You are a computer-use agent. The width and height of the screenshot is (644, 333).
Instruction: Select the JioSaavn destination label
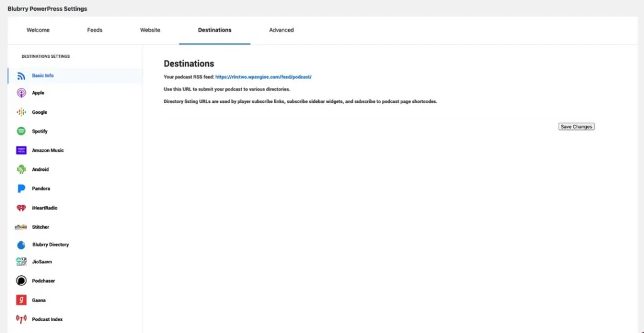point(42,261)
